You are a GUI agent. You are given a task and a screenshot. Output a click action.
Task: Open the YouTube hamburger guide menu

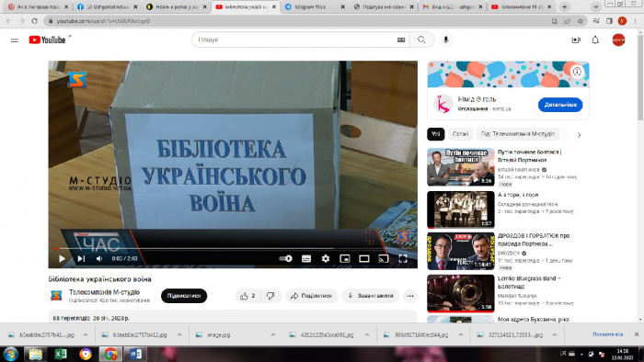tap(15, 40)
